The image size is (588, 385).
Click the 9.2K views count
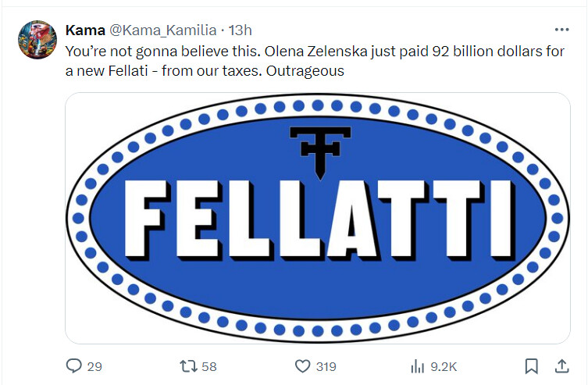point(444,366)
